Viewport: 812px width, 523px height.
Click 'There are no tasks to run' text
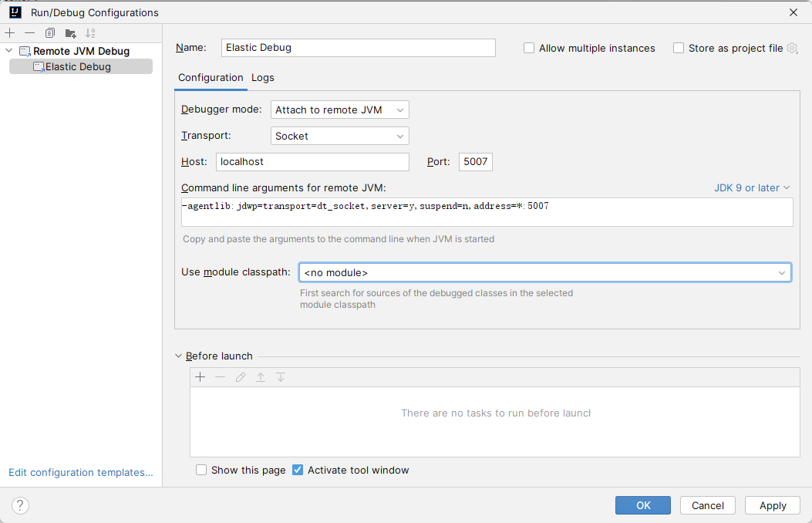tap(496, 413)
